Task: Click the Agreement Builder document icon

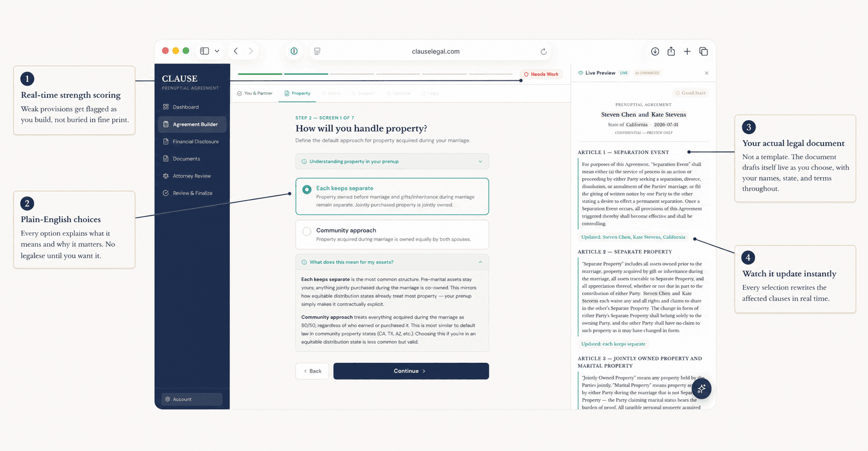Action: tap(166, 124)
